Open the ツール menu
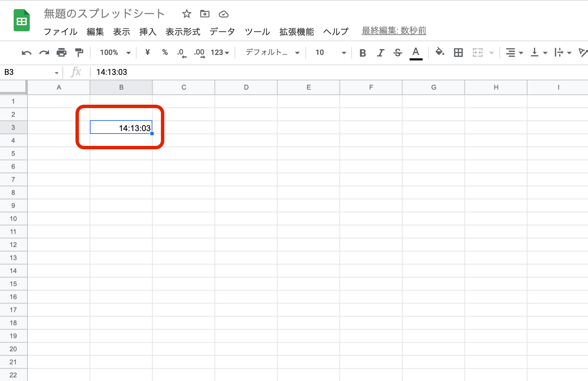Viewport: 588px width, 381px height. (x=257, y=32)
